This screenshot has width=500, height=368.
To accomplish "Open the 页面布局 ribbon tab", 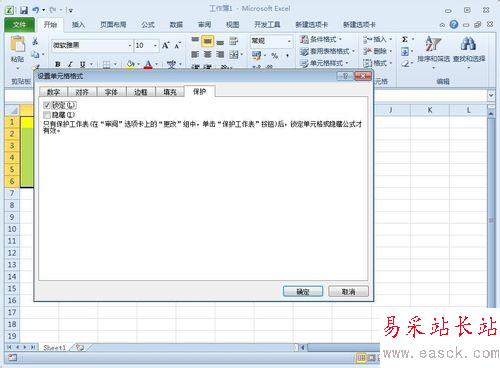I will click(113, 25).
